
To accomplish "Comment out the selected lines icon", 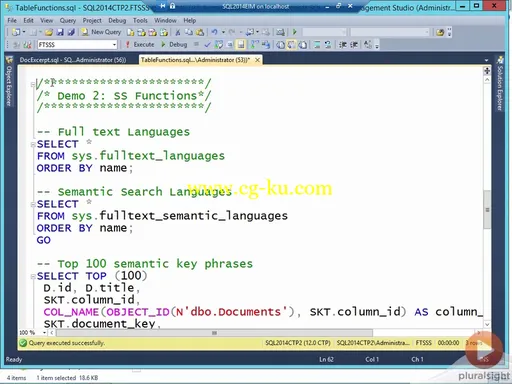I will pos(317,45).
